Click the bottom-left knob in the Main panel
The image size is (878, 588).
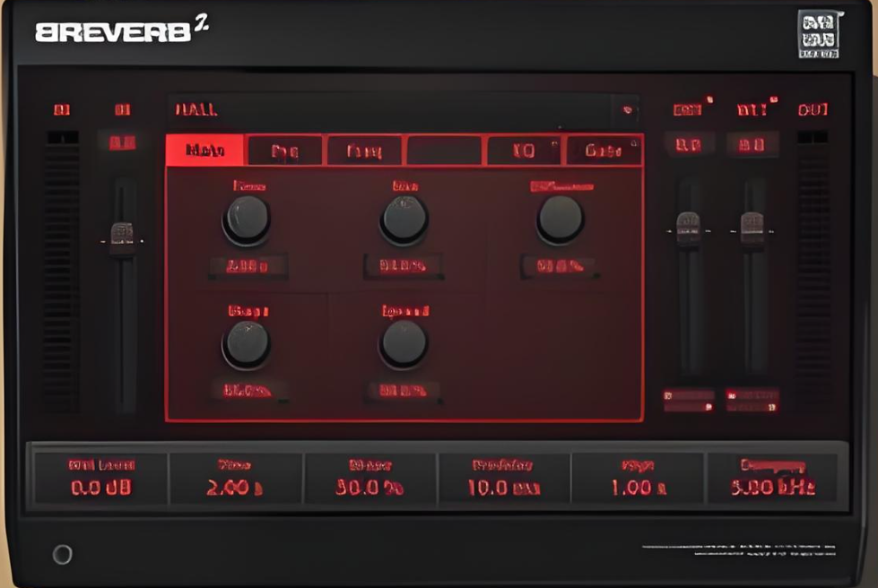tap(247, 344)
